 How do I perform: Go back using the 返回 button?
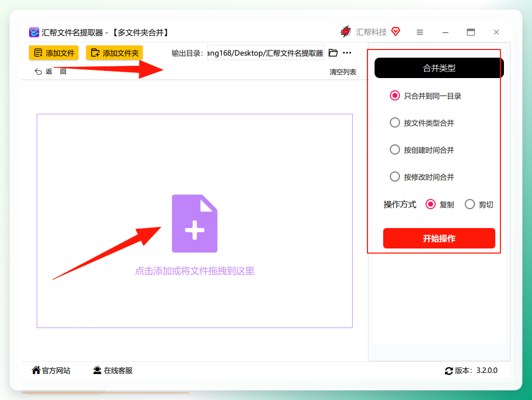[50, 71]
